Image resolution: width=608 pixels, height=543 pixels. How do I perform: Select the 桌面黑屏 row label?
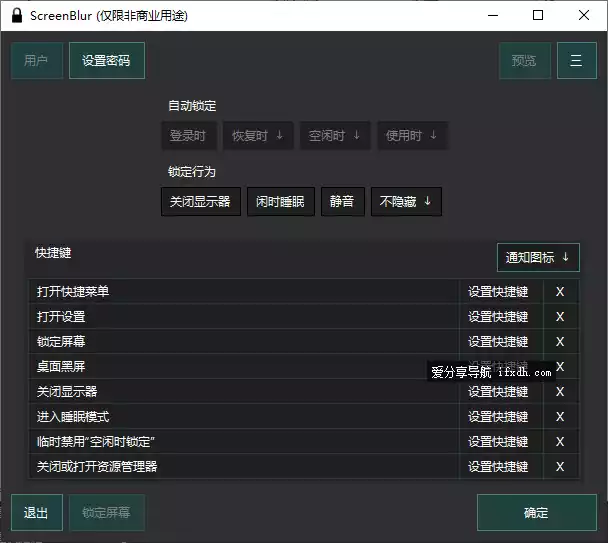(x=61, y=367)
